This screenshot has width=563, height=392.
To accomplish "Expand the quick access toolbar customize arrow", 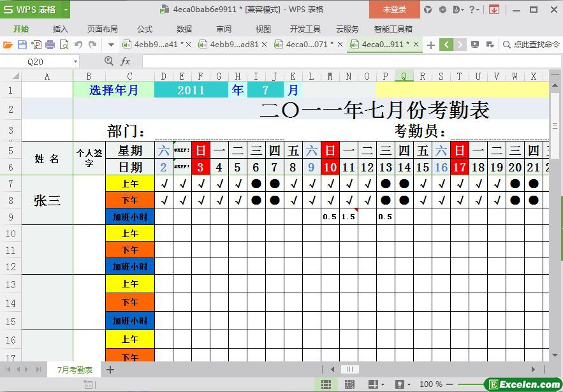I will 111,45.
